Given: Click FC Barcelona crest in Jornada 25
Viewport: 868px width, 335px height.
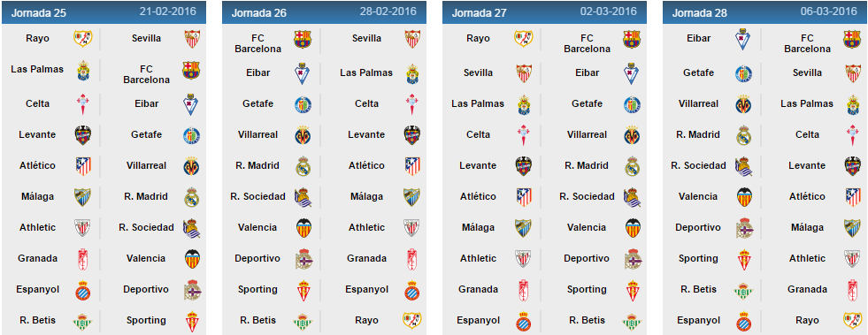Looking at the screenshot, I should 191,70.
